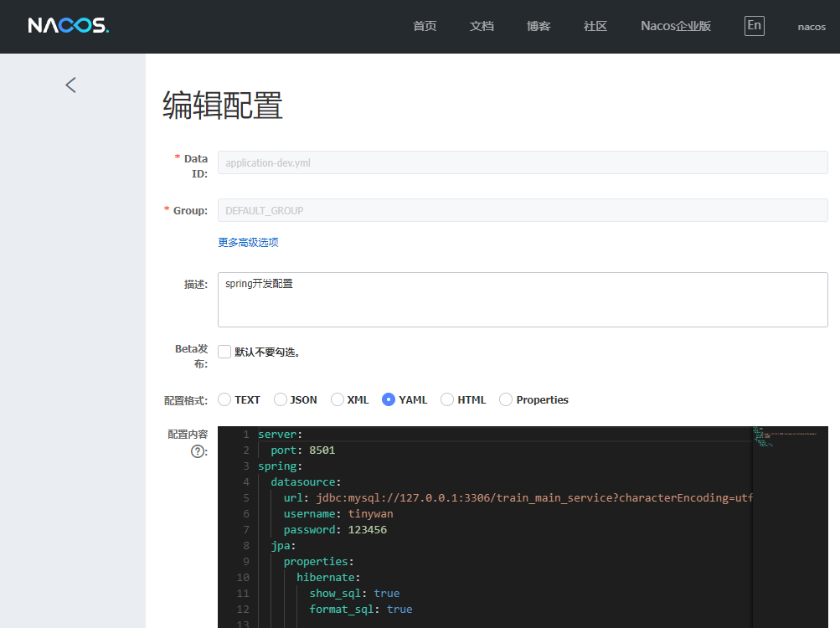Switch language with the En icon
Screen dimensions: 840x628
coord(754,26)
